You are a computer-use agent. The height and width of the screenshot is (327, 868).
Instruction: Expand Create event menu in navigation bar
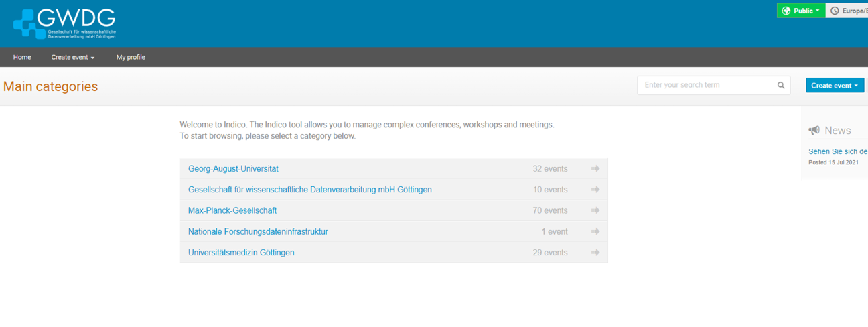73,58
